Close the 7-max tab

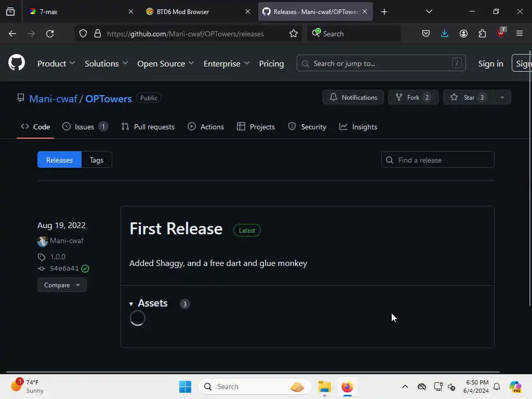pyautogui.click(x=131, y=11)
